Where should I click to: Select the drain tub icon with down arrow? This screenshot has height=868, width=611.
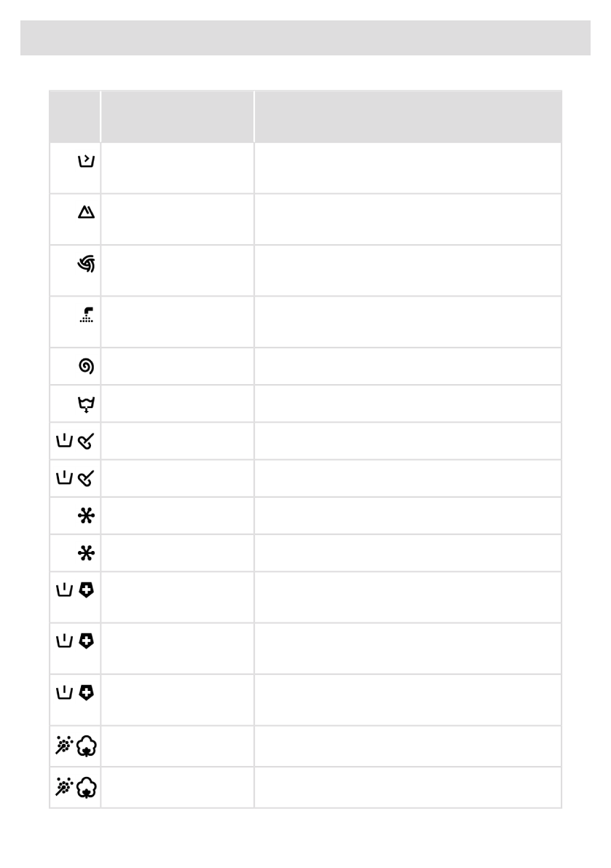point(87,403)
